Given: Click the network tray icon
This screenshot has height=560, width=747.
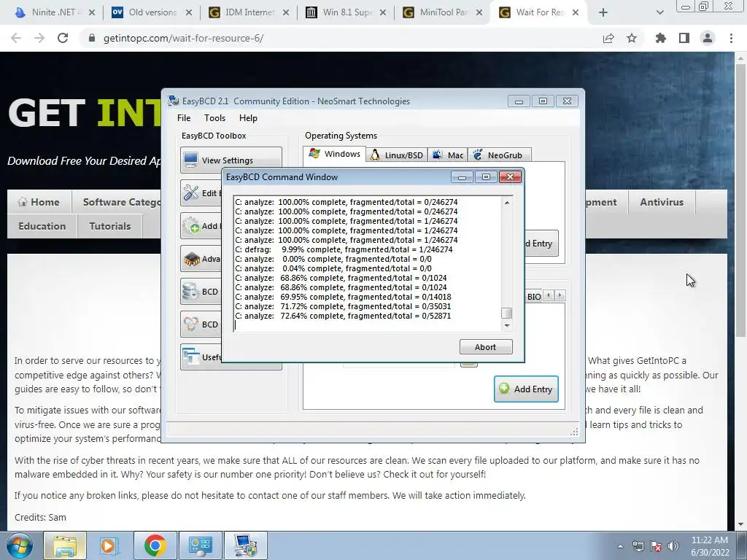Looking at the screenshot, I should (x=638, y=546).
